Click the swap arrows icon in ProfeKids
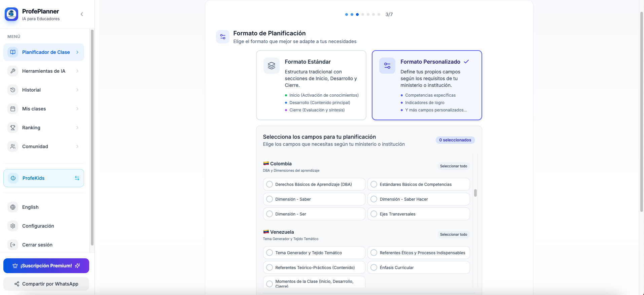644x295 pixels. coord(77,178)
